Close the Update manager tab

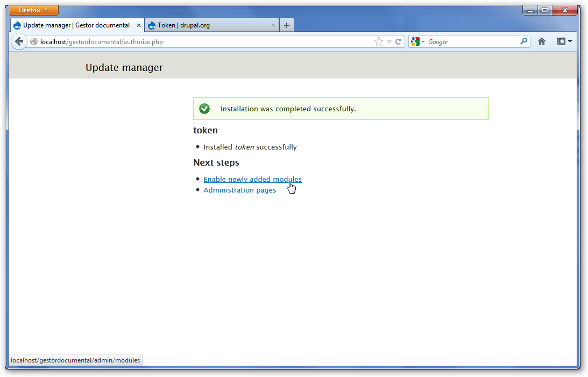(139, 25)
